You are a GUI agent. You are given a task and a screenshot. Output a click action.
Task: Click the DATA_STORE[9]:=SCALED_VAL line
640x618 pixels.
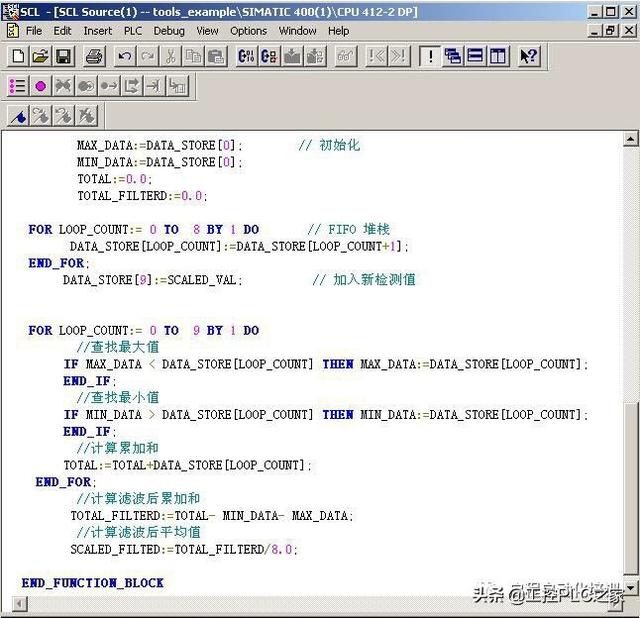[x=153, y=280]
